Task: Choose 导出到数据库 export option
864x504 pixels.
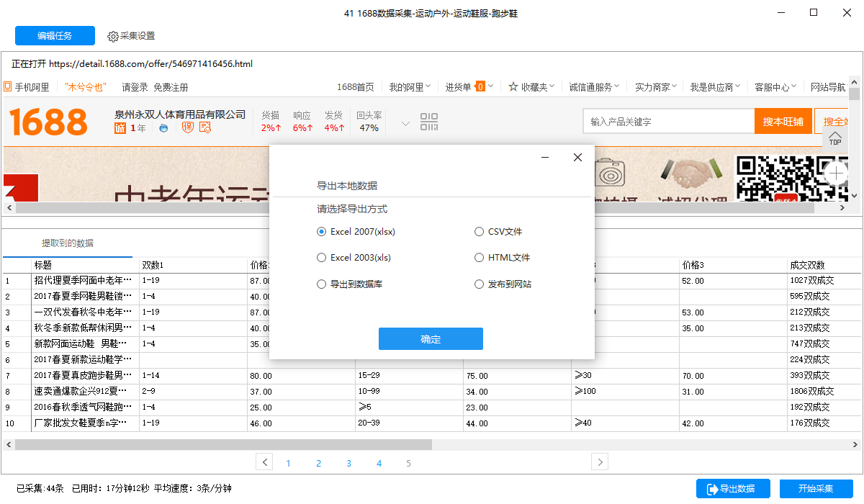Action: [x=350, y=284]
